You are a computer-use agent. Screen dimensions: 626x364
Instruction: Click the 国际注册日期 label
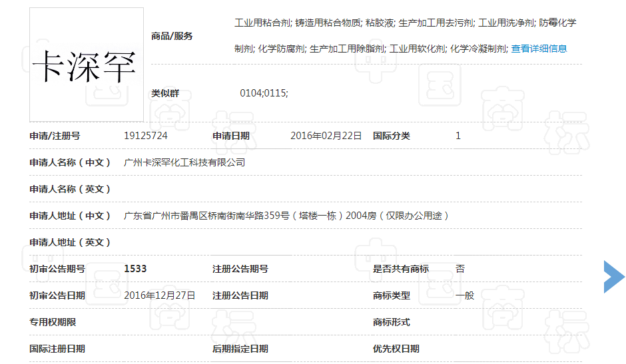pos(57,349)
